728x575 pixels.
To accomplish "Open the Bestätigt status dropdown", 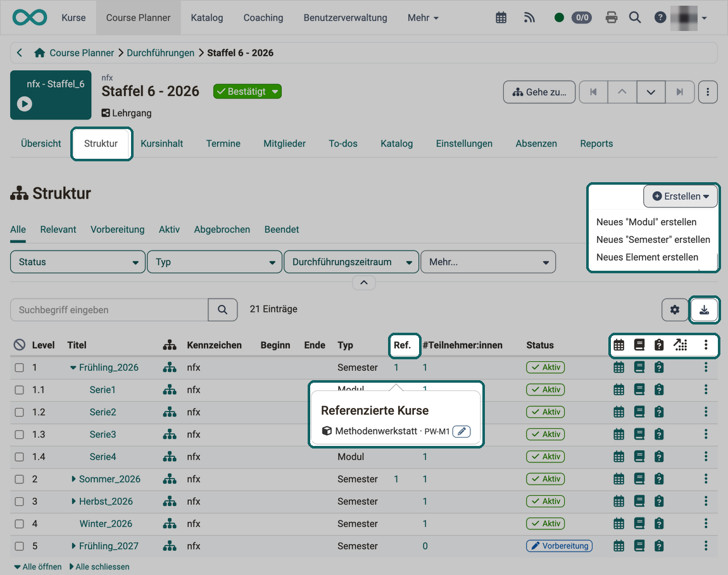I will (x=248, y=92).
